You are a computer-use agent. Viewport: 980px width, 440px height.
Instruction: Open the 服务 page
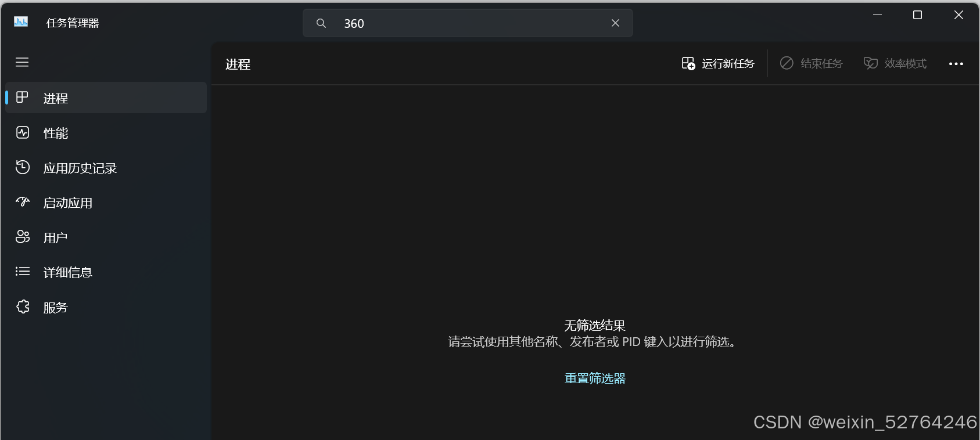[106, 307]
